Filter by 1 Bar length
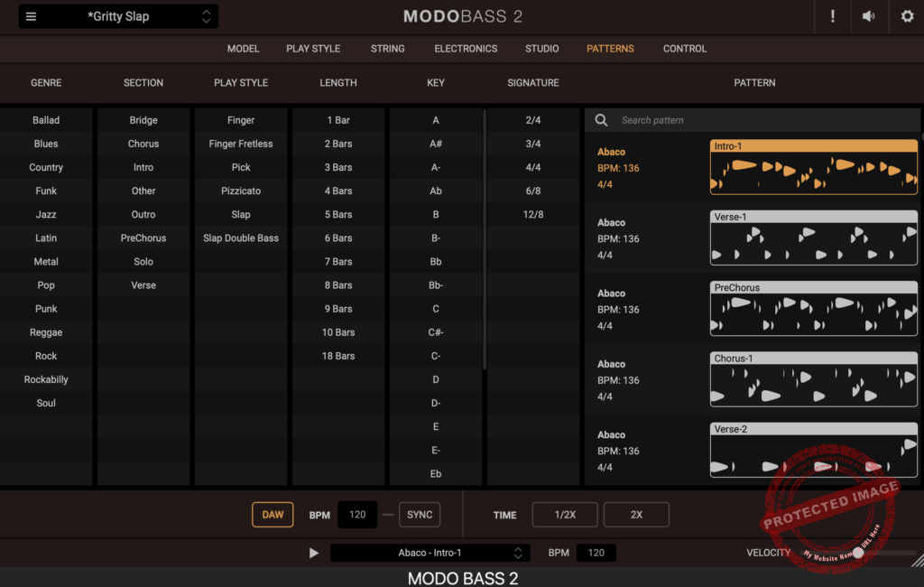 pyautogui.click(x=338, y=120)
